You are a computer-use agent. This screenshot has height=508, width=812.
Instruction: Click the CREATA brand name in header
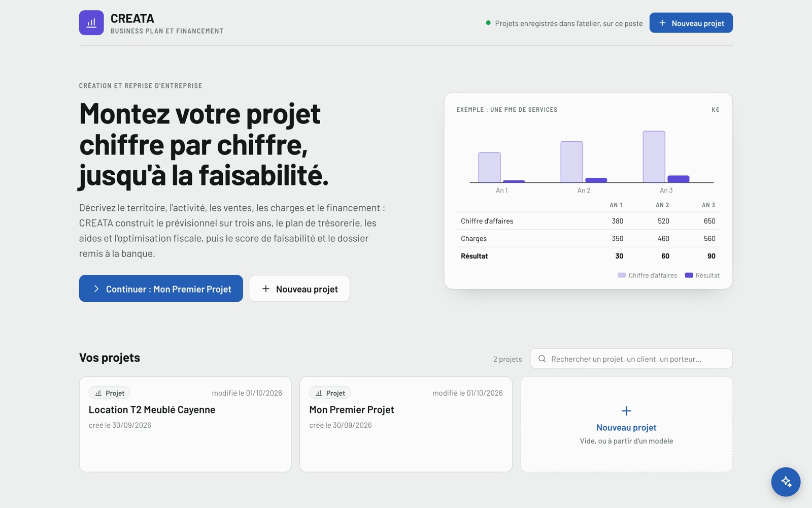tap(132, 18)
